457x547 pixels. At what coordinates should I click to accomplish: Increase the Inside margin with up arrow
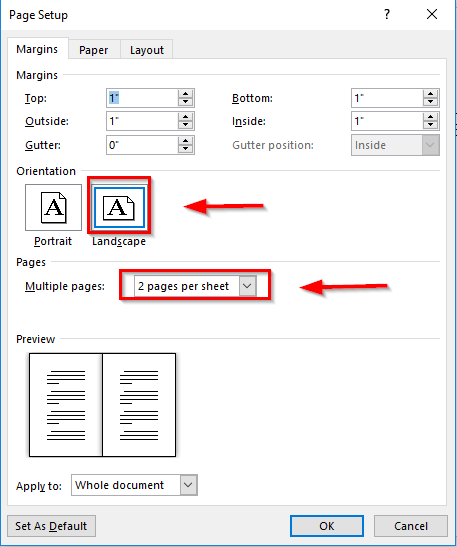click(430, 117)
